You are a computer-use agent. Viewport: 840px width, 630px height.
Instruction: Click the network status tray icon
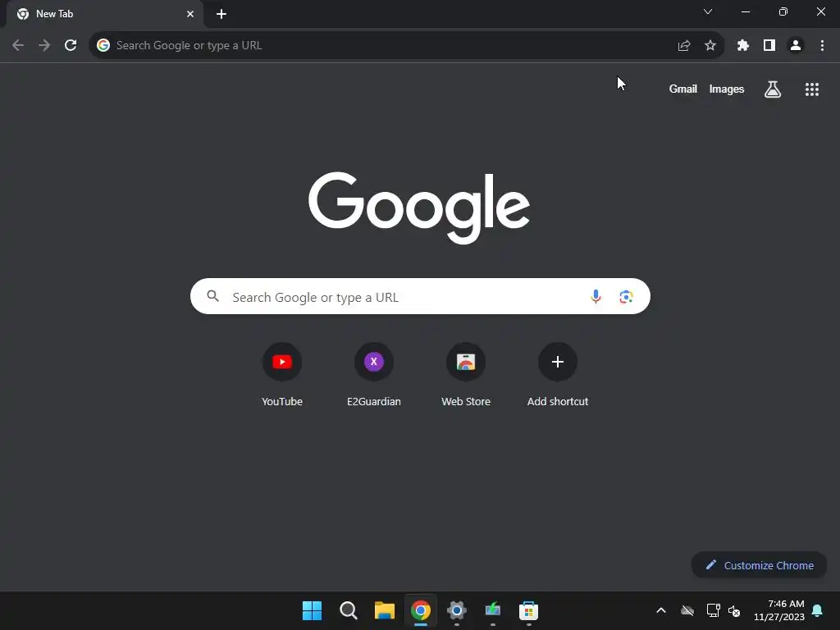click(x=713, y=610)
